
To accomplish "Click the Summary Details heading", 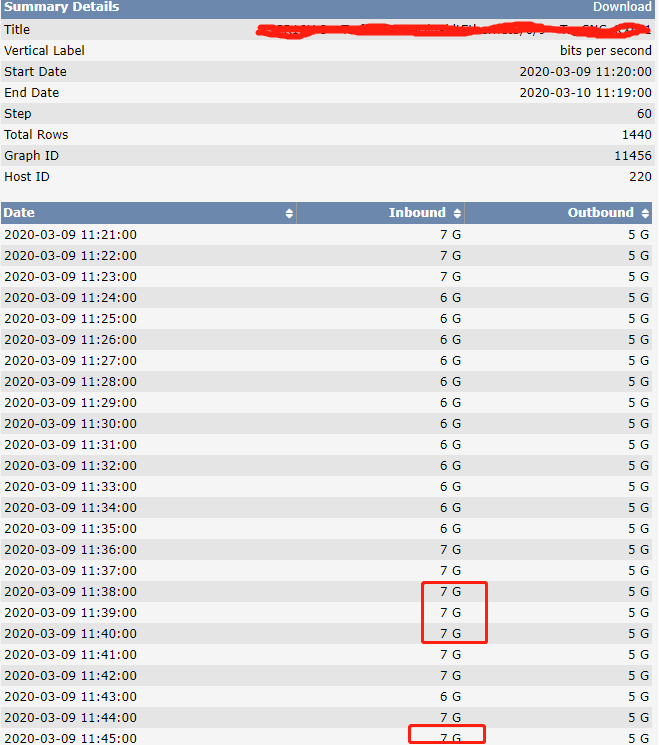I will point(62,7).
